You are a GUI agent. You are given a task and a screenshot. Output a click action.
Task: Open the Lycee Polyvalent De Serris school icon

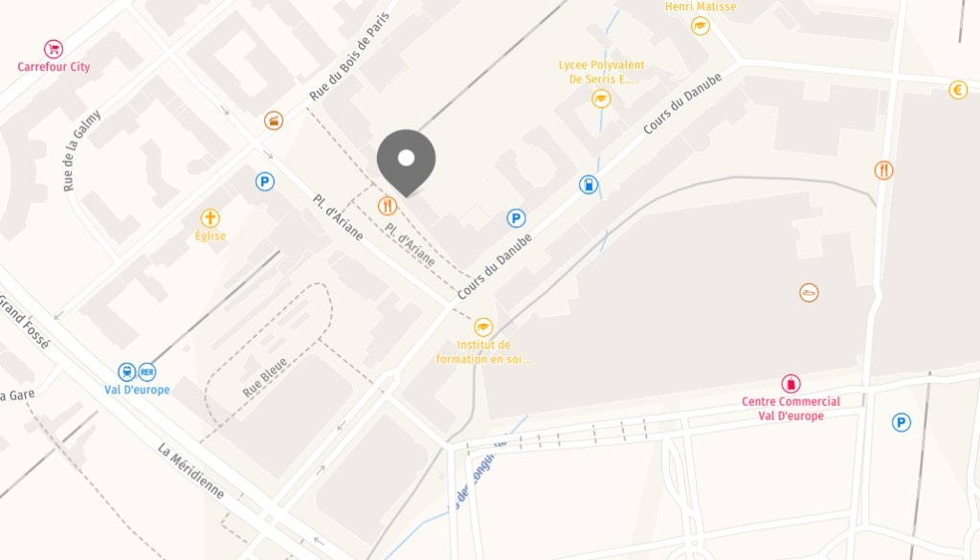[601, 99]
